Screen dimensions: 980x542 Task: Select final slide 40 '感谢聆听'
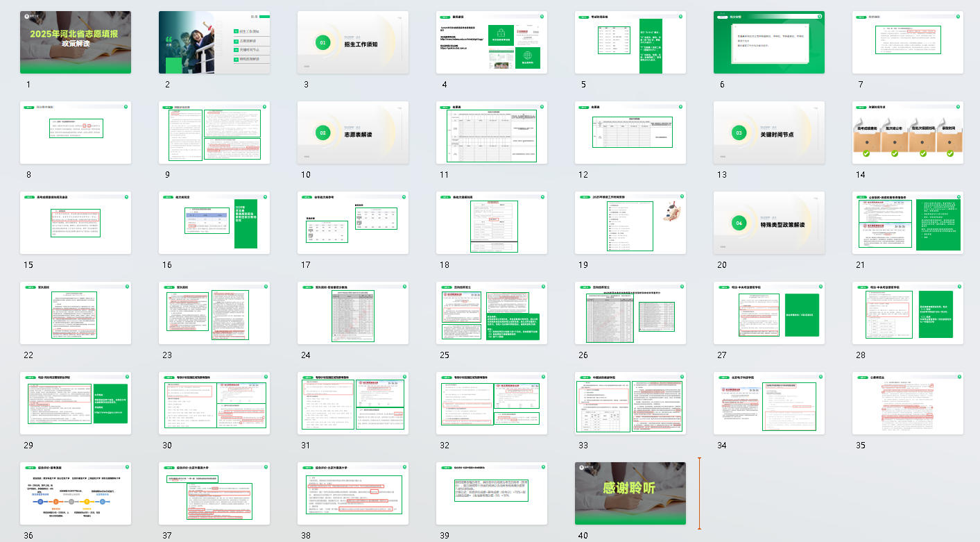[x=630, y=493]
